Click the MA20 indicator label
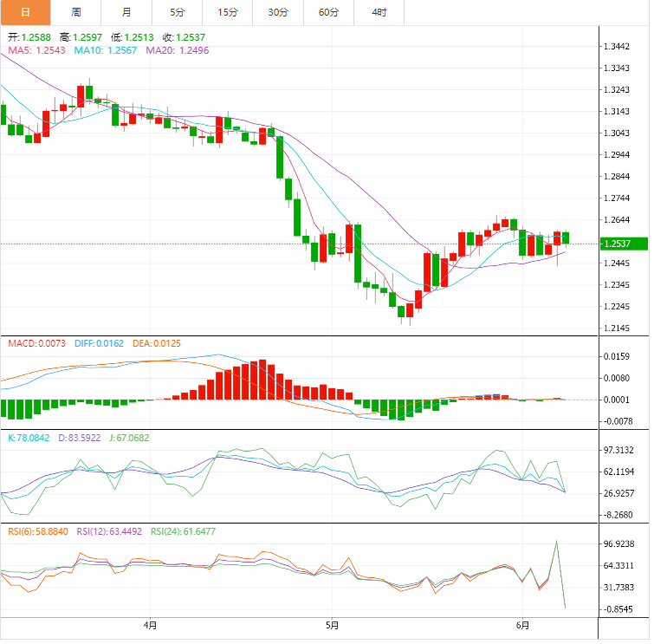654x644 pixels. tap(178, 50)
